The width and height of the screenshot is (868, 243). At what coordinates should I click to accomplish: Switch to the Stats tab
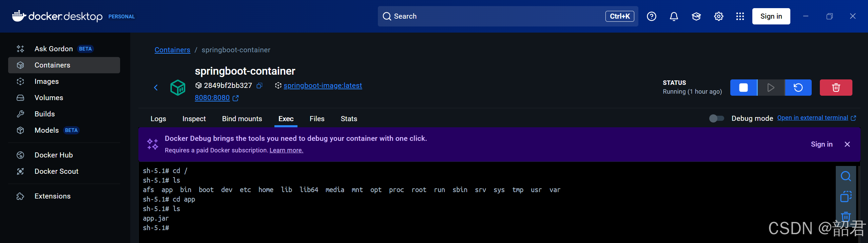click(x=349, y=119)
